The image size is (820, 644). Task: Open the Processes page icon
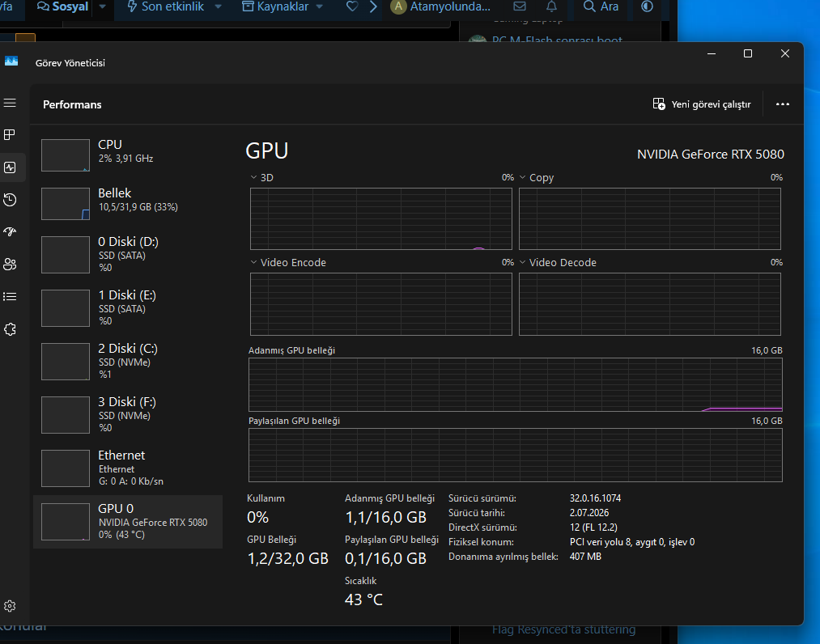[10, 135]
